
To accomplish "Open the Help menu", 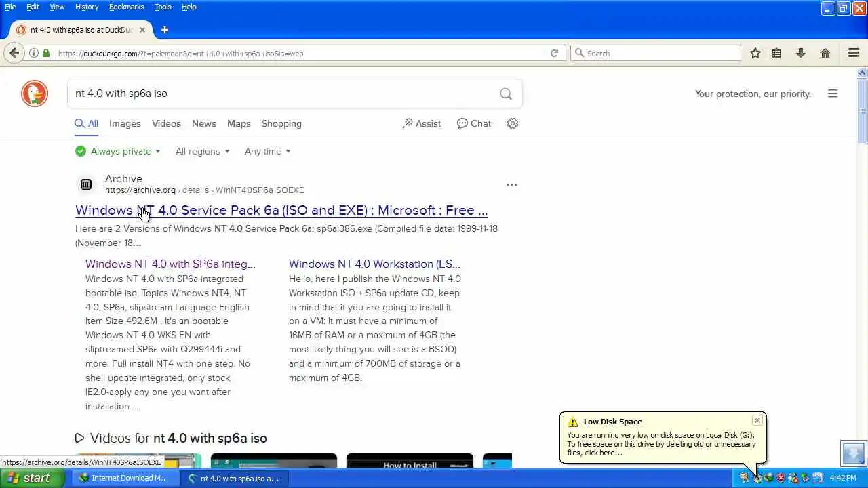I will [x=189, y=7].
